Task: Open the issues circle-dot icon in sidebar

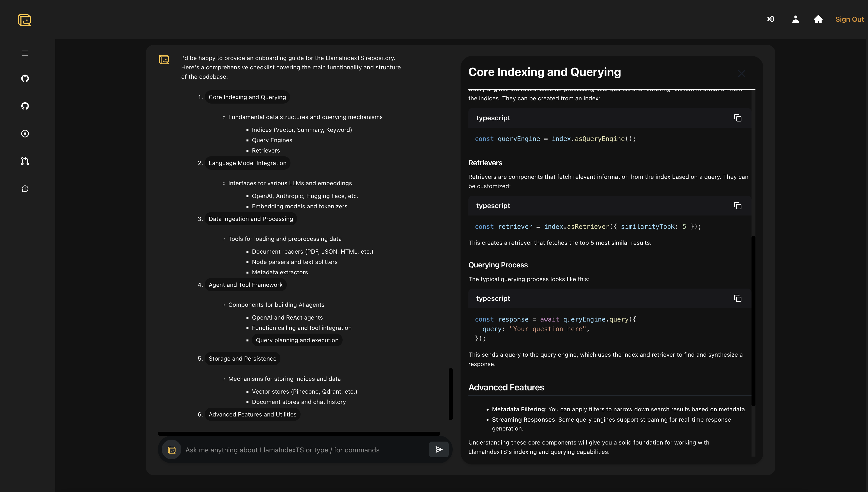Action: pyautogui.click(x=25, y=134)
